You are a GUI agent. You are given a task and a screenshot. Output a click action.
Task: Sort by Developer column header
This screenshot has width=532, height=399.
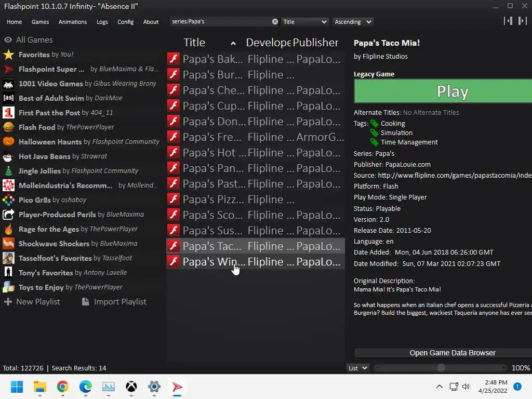coord(268,43)
